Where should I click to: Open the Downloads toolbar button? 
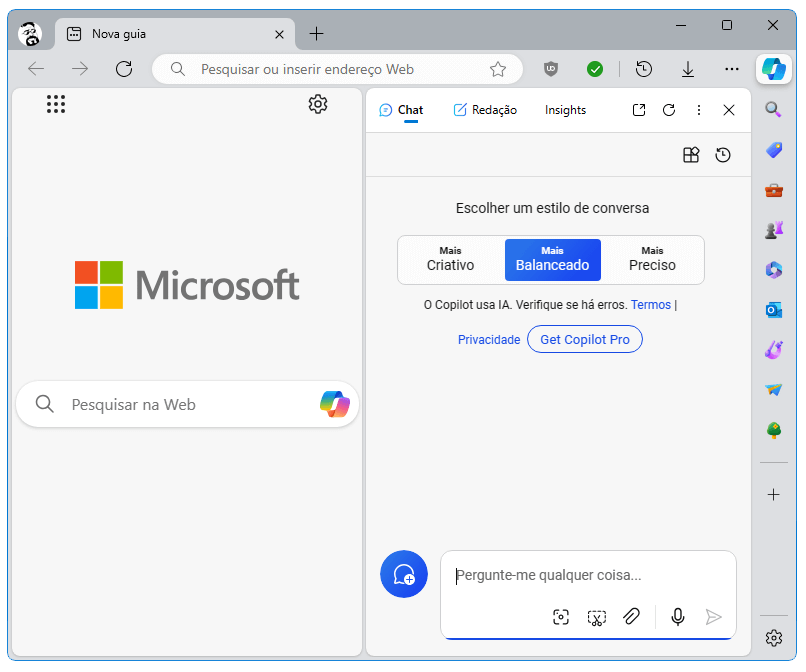(x=688, y=69)
